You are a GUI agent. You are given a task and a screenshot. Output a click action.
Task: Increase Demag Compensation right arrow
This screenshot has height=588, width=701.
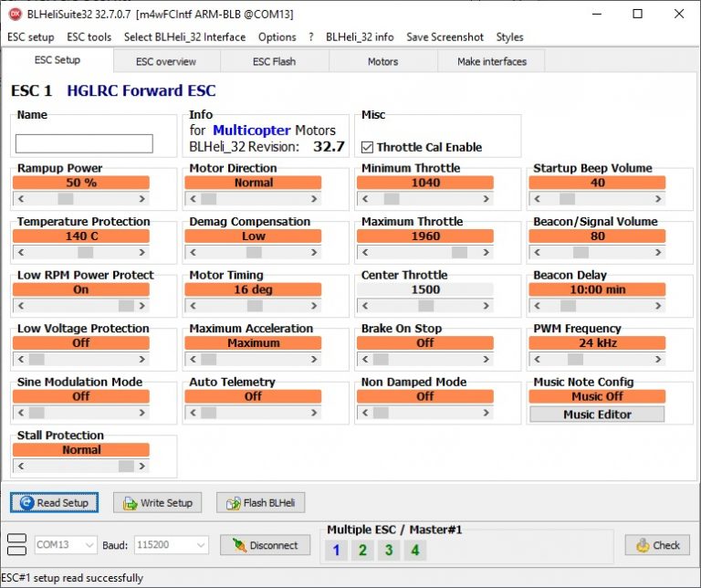314,252
